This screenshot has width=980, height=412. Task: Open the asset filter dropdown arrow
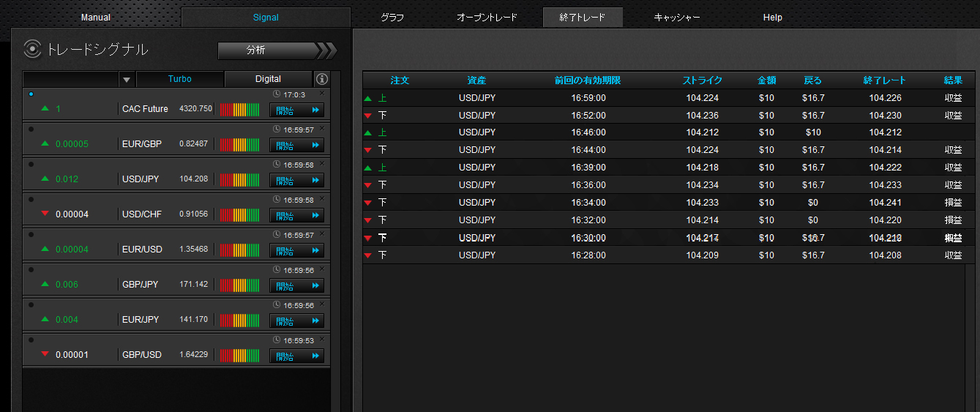coord(127,79)
